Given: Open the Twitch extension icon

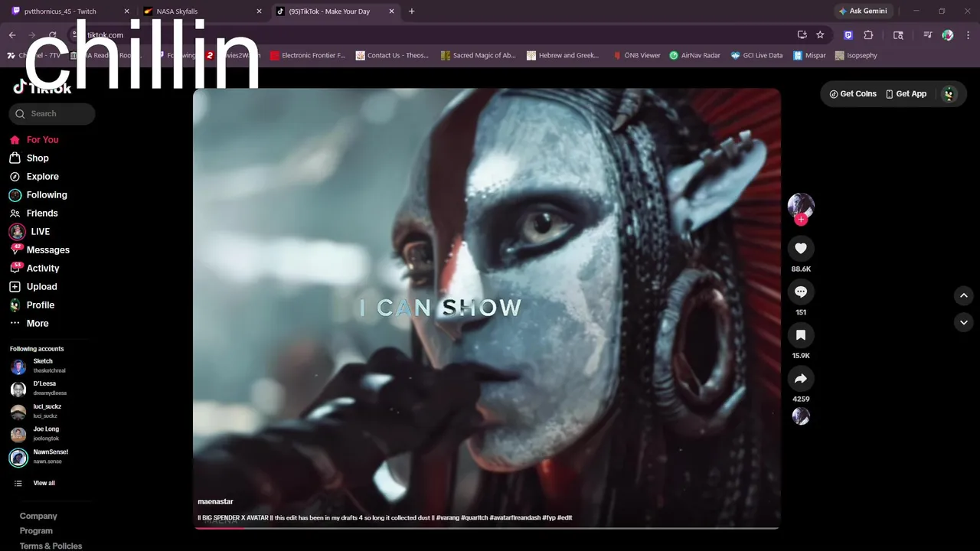Looking at the screenshot, I should tap(848, 35).
